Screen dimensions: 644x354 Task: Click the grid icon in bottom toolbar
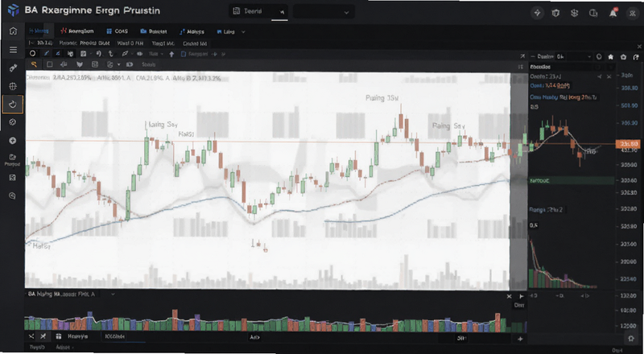(58, 336)
